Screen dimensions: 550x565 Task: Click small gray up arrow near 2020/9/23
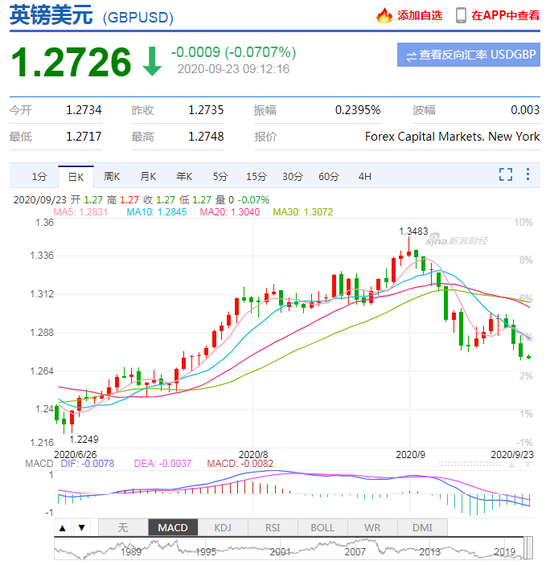[x=511, y=465]
